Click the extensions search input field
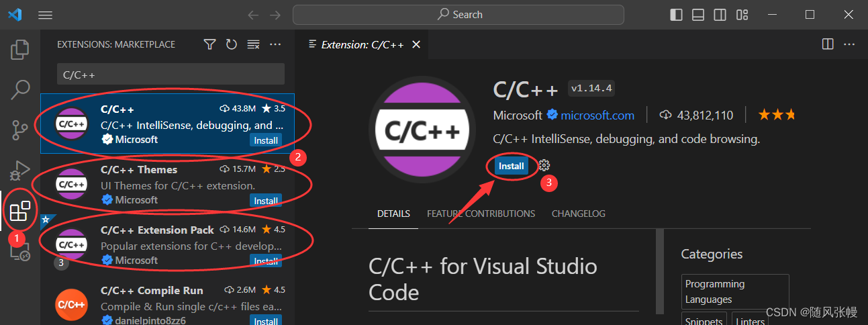868x325 pixels. click(171, 75)
